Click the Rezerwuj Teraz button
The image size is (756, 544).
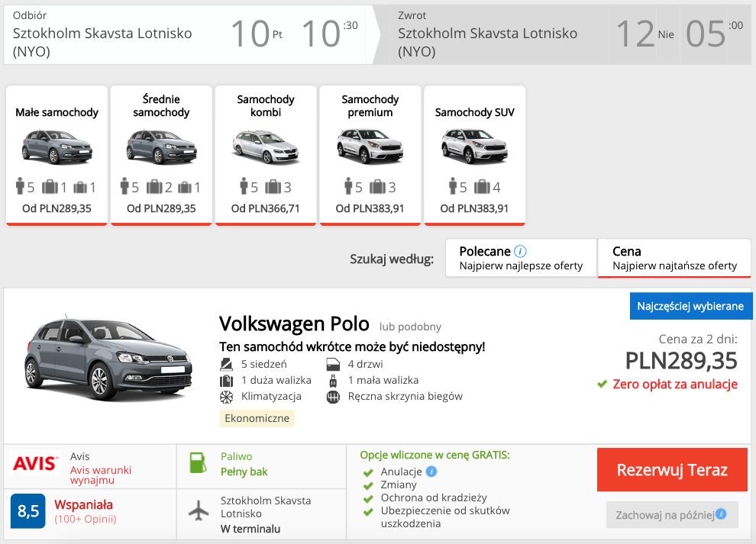pos(672,470)
